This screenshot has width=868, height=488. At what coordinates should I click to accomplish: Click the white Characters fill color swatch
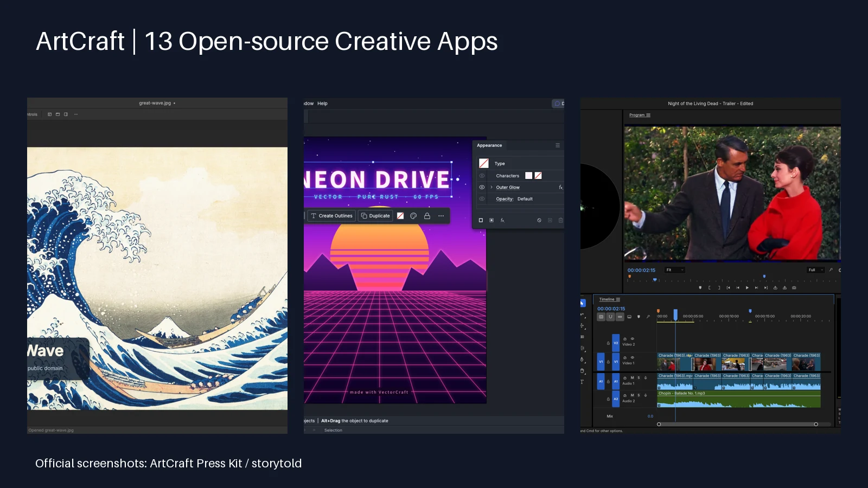pyautogui.click(x=529, y=176)
